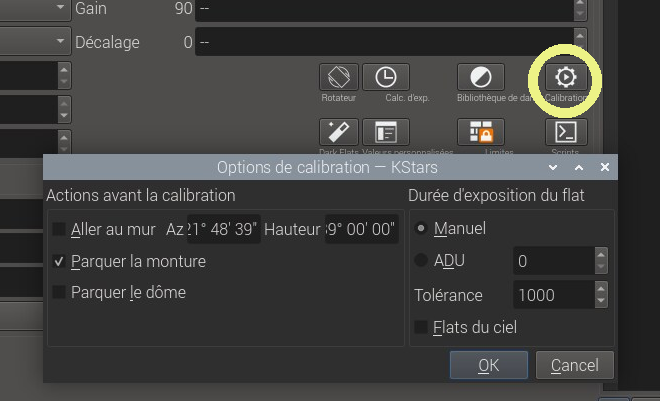Select the ADU radio button

coord(421,261)
